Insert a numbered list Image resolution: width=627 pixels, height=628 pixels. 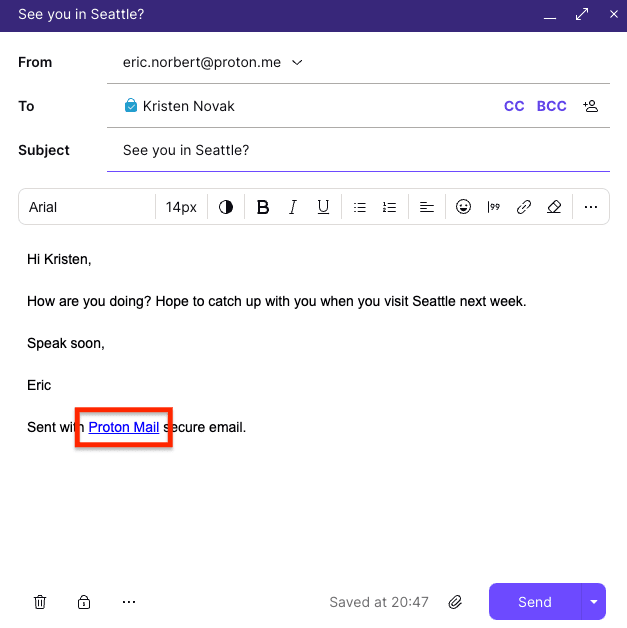pyautogui.click(x=389, y=207)
